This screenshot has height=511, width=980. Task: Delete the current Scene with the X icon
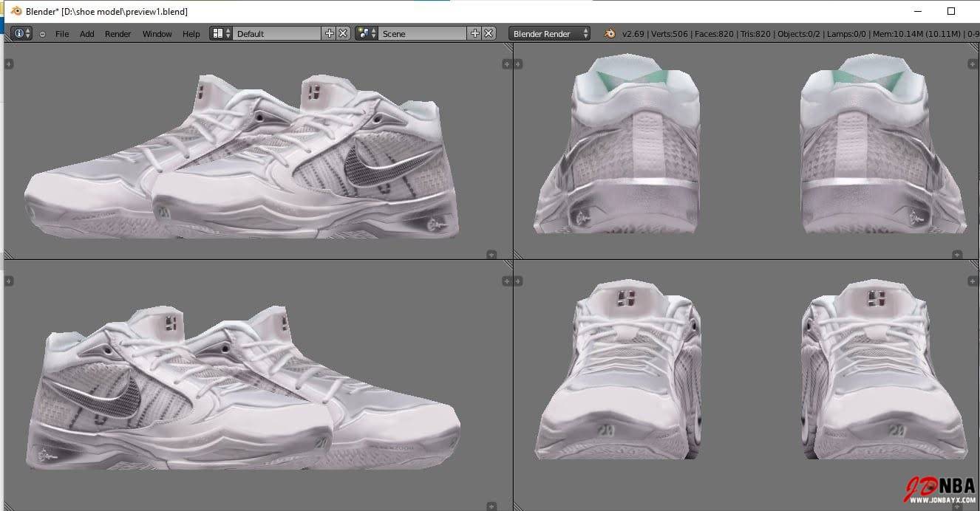pyautogui.click(x=489, y=33)
